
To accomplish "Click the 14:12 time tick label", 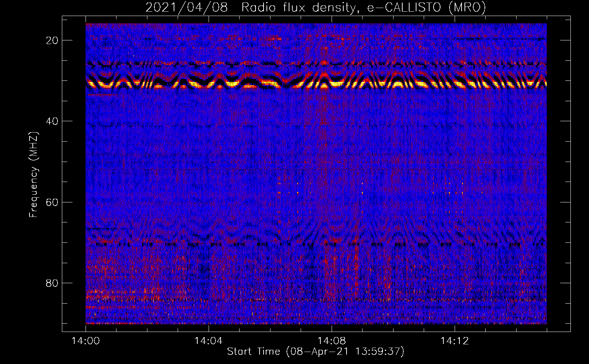I will [x=454, y=341].
